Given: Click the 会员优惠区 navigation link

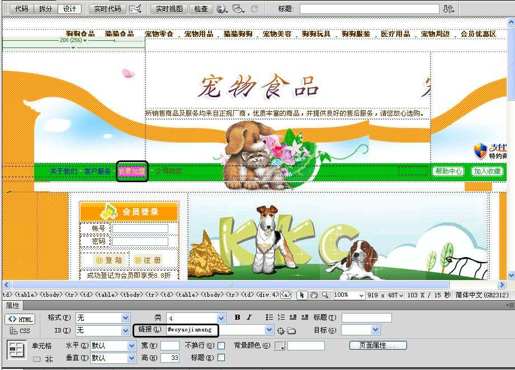Looking at the screenshot, I should (478, 34).
